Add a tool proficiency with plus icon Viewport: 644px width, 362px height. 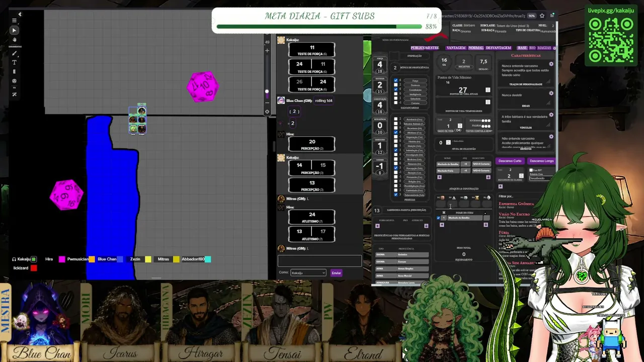[x=377, y=226]
